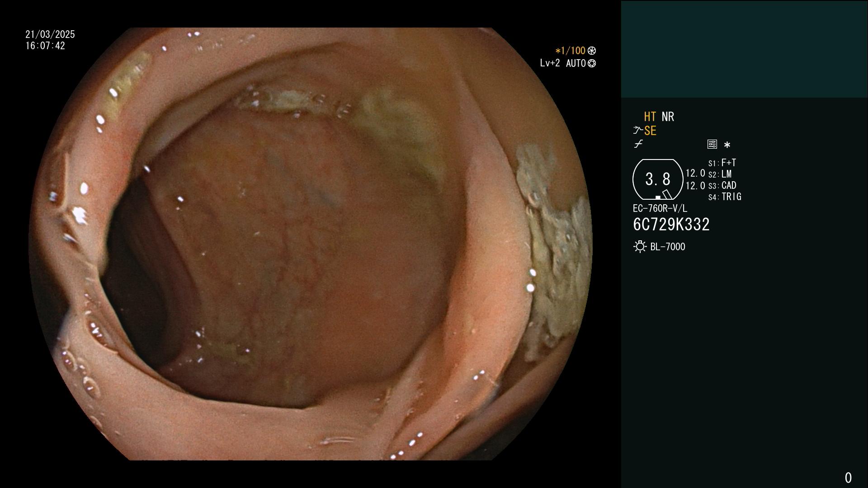Image resolution: width=868 pixels, height=488 pixels.
Task: Click the counter 0 at bottom right
Action: 848,478
